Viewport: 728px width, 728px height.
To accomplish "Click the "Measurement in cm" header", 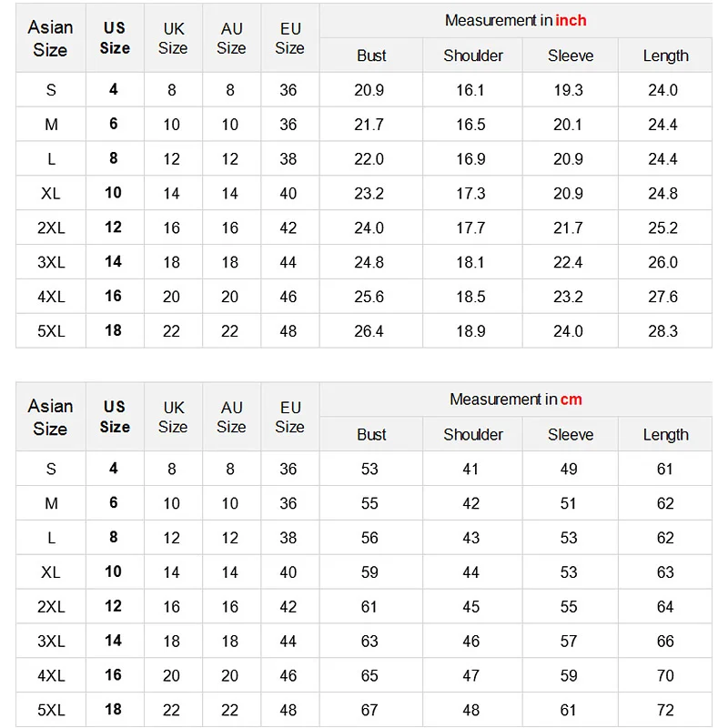I will pos(515,399).
